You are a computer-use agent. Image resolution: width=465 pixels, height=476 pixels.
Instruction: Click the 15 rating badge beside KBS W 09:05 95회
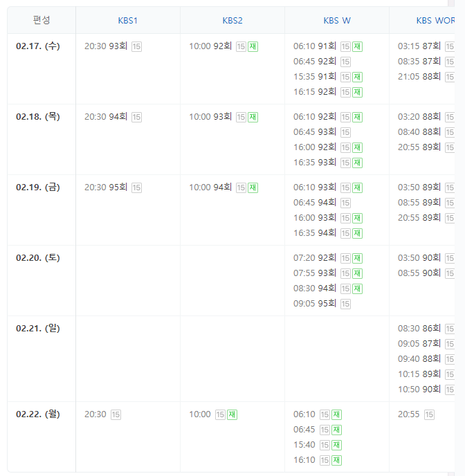[345, 304]
